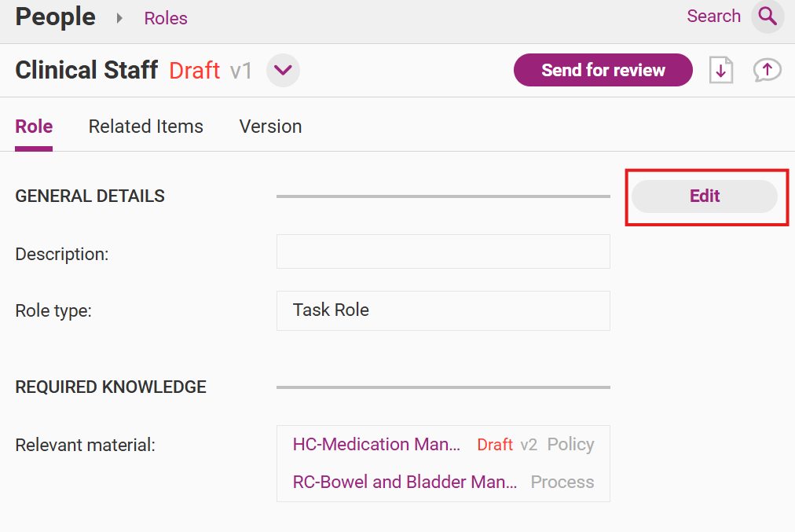This screenshot has height=532, width=795.
Task: Click the Edit button for General Details
Action: click(x=704, y=196)
